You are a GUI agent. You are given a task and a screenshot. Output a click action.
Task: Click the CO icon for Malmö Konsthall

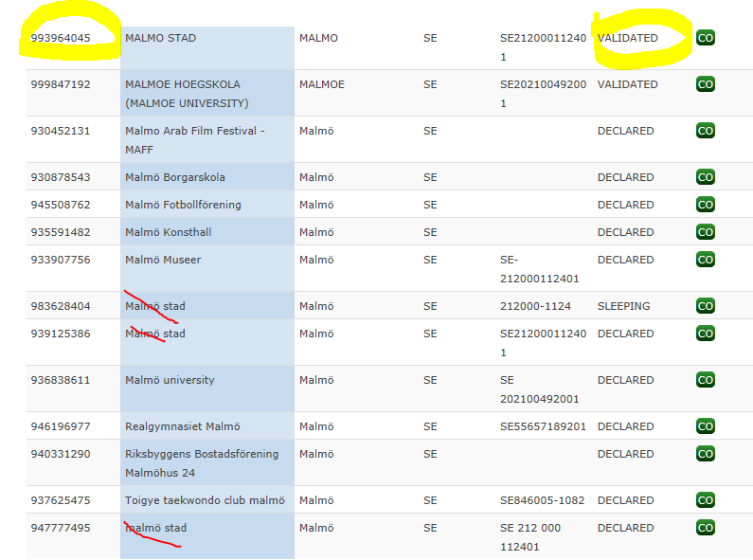coord(706,232)
